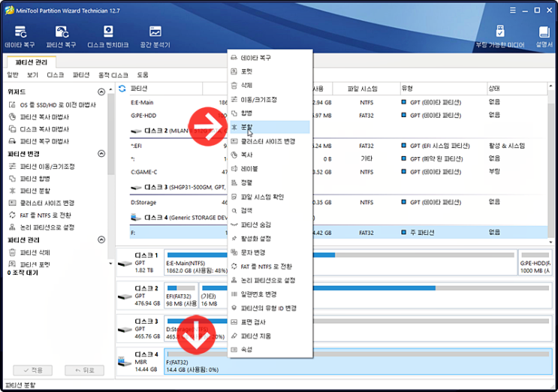Screen dimensions: 558x392
Task: Start the 파티션 복구 마법사 in the sidebar
Action: tap(39, 141)
